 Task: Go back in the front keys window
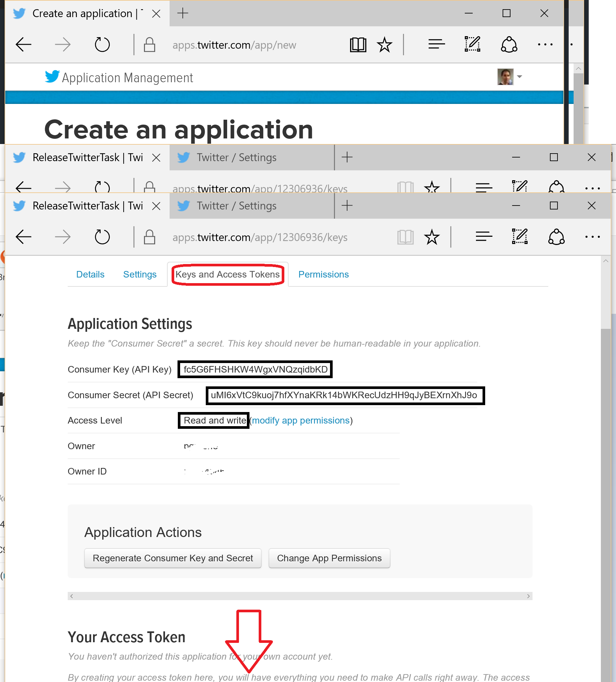pyautogui.click(x=24, y=237)
